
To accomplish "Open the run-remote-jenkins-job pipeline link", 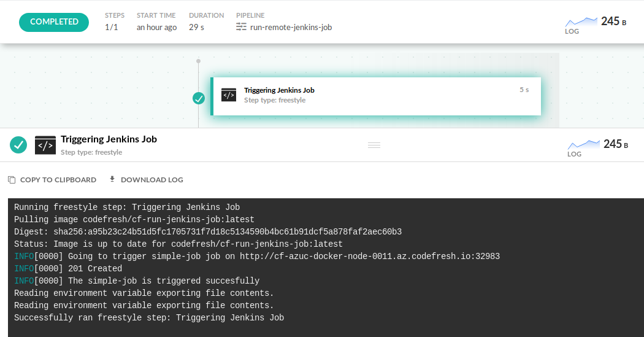I will coord(291,27).
